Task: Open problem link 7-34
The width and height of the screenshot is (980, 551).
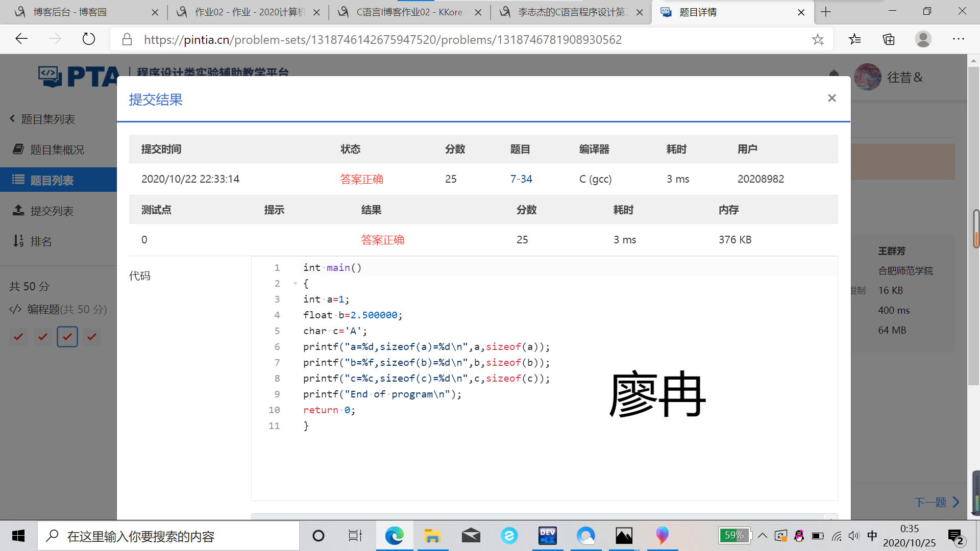Action: point(521,179)
